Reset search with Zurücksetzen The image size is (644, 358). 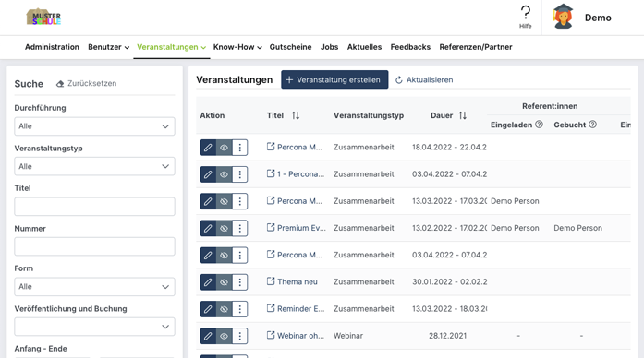pyautogui.click(x=86, y=84)
